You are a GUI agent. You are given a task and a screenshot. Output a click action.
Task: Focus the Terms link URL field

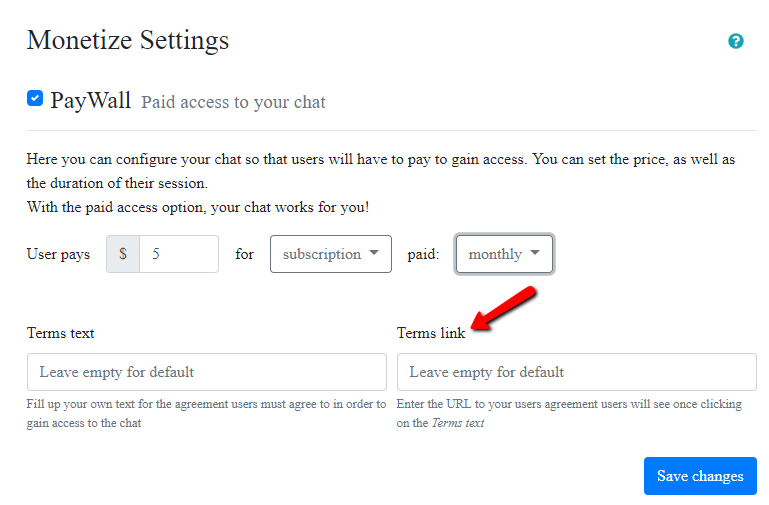576,372
